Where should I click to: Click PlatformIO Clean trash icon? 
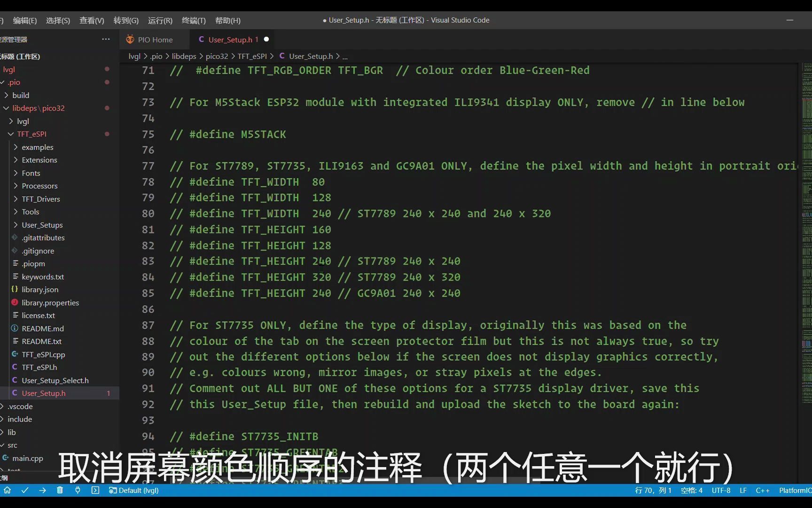(x=60, y=490)
